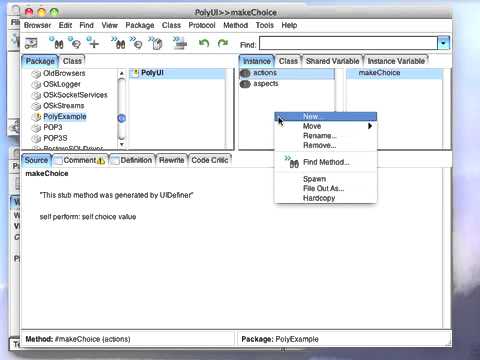This screenshot has height=360, width=480.
Task: Switch to the Code Critic tab
Action: [210, 160]
